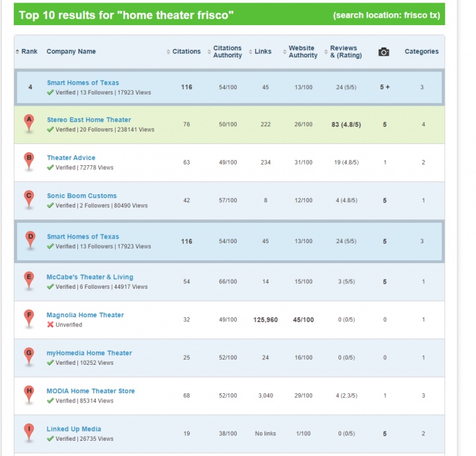Click the camera photos column icon

[x=383, y=52]
